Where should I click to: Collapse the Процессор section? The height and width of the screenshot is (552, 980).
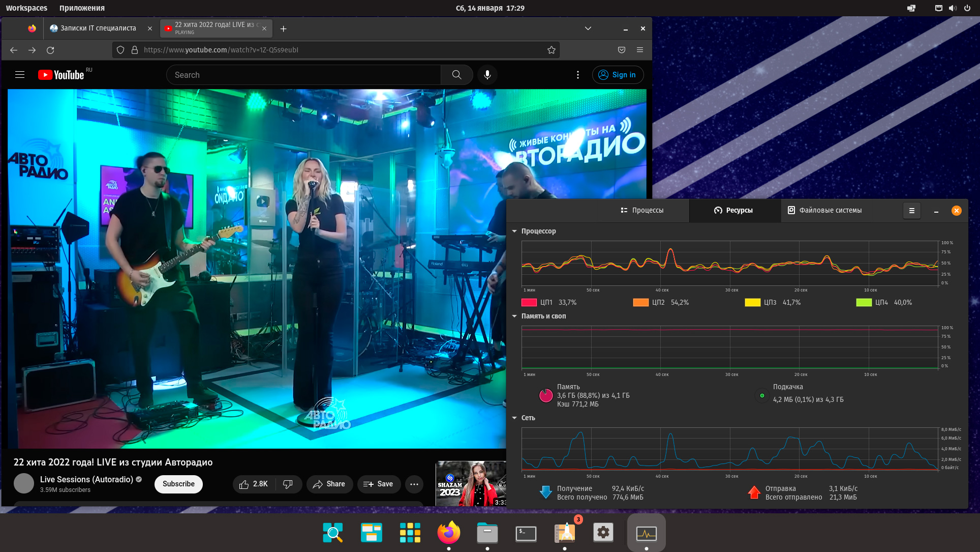514,231
